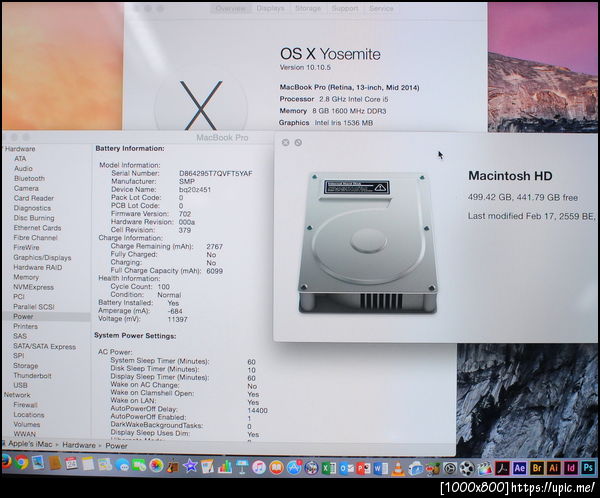
Task: Open Adobe InDesign in the dock
Action: point(571,468)
